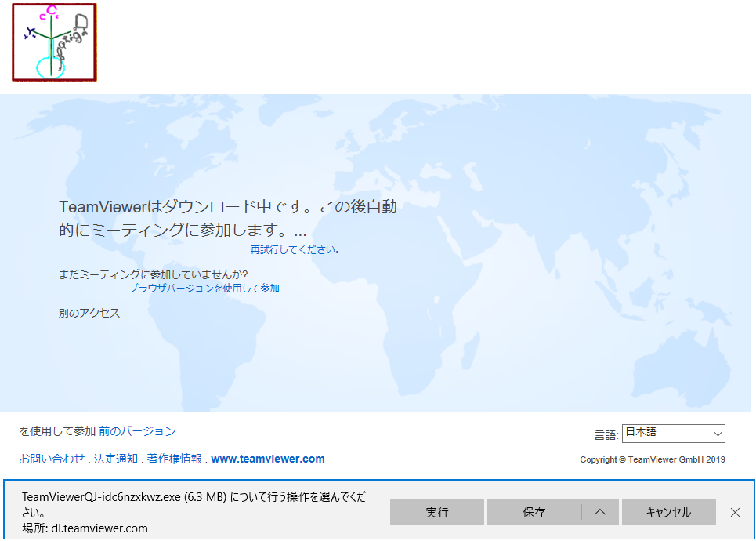
Task: Click the 別のアクセス - text
Action: [92, 313]
